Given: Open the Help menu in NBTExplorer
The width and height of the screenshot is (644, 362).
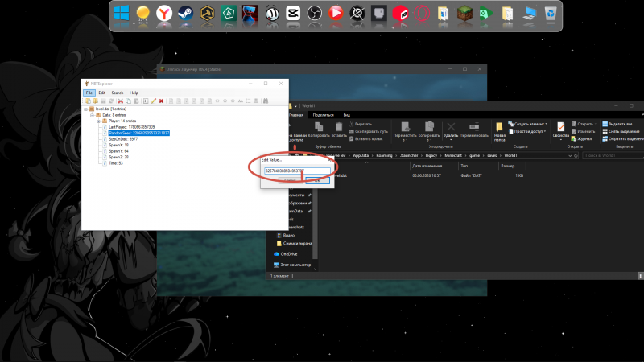Looking at the screenshot, I should 134,93.
